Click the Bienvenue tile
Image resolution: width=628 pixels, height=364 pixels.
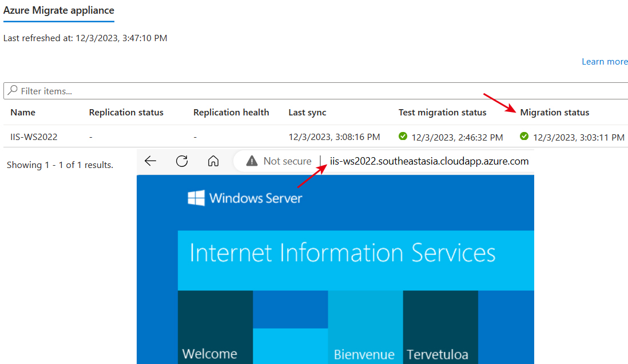365,327
